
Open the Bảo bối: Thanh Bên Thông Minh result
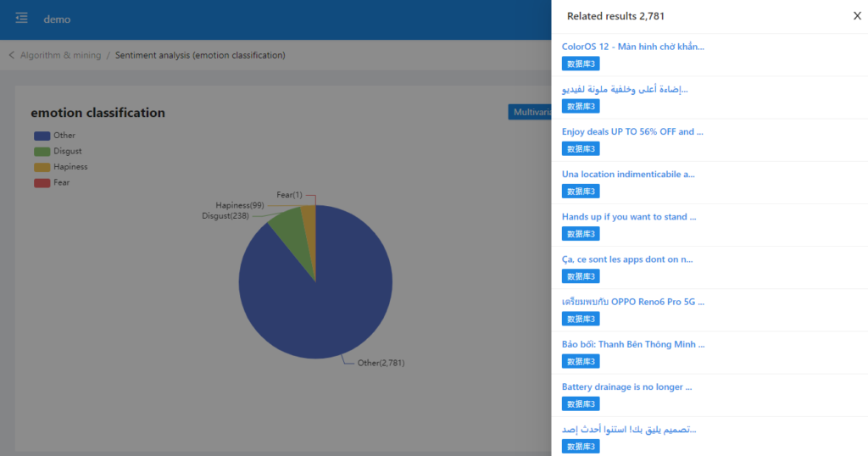tap(632, 344)
